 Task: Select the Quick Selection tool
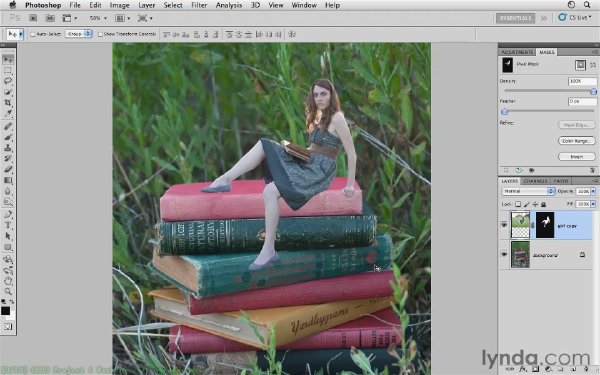pyautogui.click(x=8, y=92)
